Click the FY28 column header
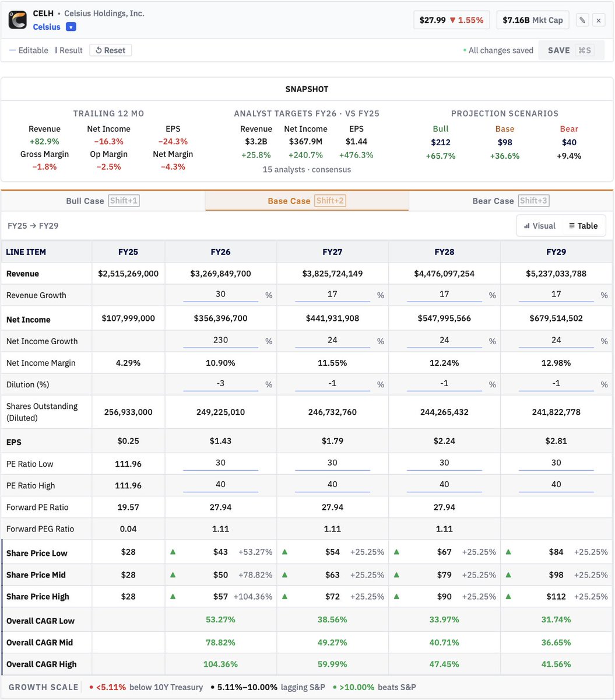The width and height of the screenshot is (615, 700). (x=444, y=252)
